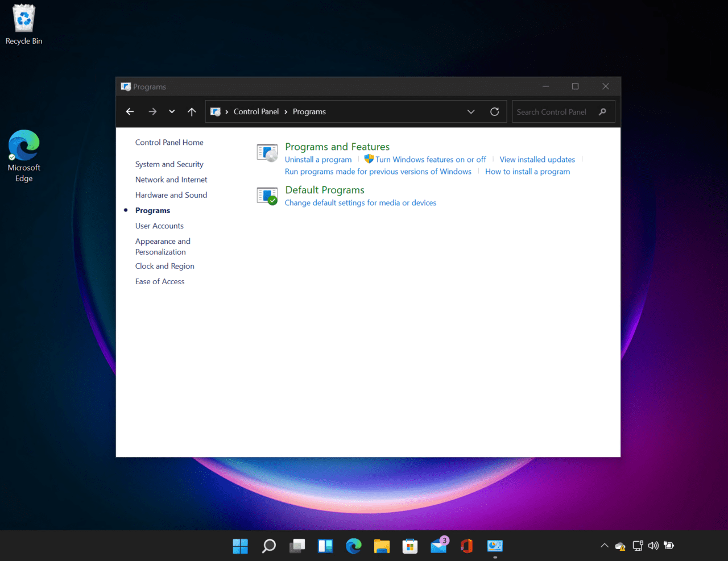Click the Default Programs green icon
This screenshot has width=728, height=561.
tap(267, 196)
